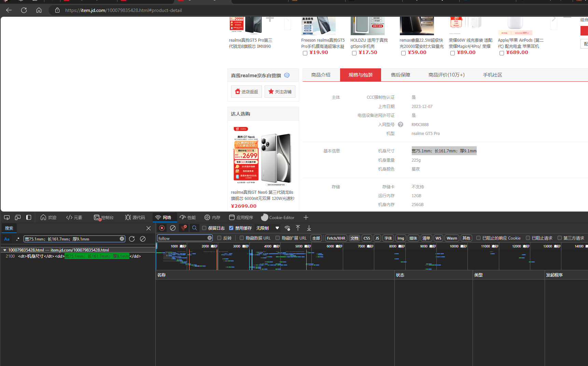Click GT Neo6 product thumbnail image
This screenshot has height=366, width=588.
(263, 156)
